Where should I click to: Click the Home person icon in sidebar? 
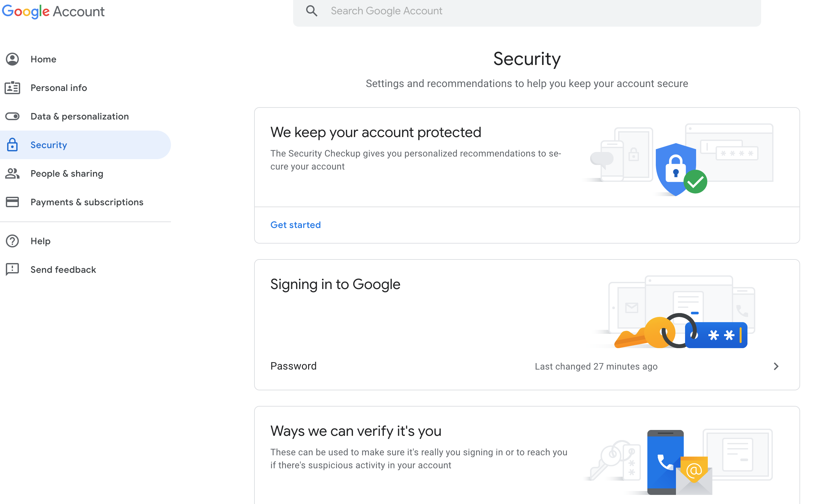12,59
